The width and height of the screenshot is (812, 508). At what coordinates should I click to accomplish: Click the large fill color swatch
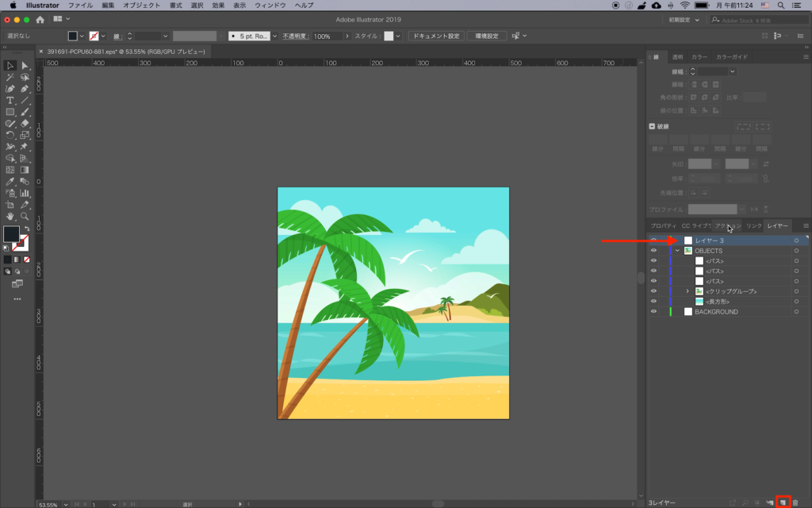[11, 233]
